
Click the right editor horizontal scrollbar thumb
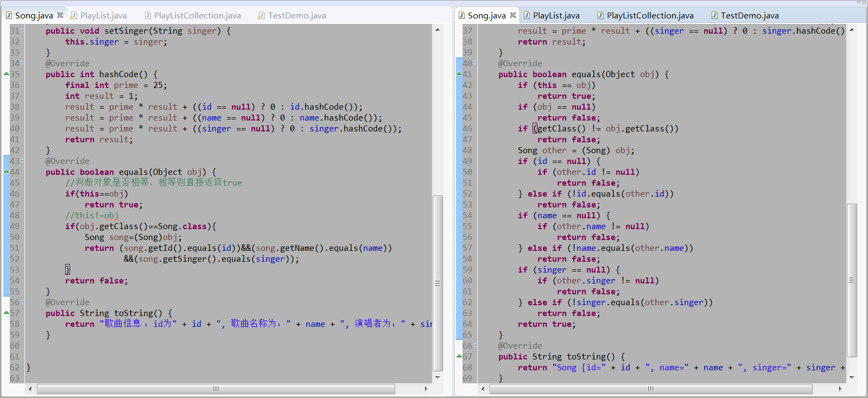coord(651,389)
